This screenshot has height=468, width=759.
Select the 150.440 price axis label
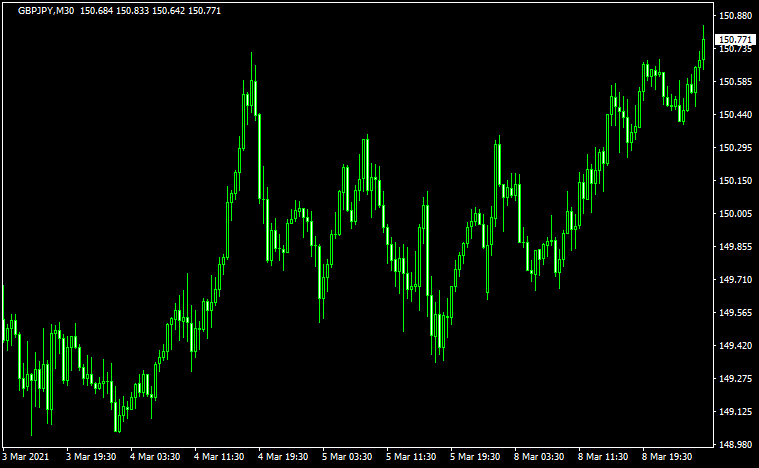click(735, 115)
